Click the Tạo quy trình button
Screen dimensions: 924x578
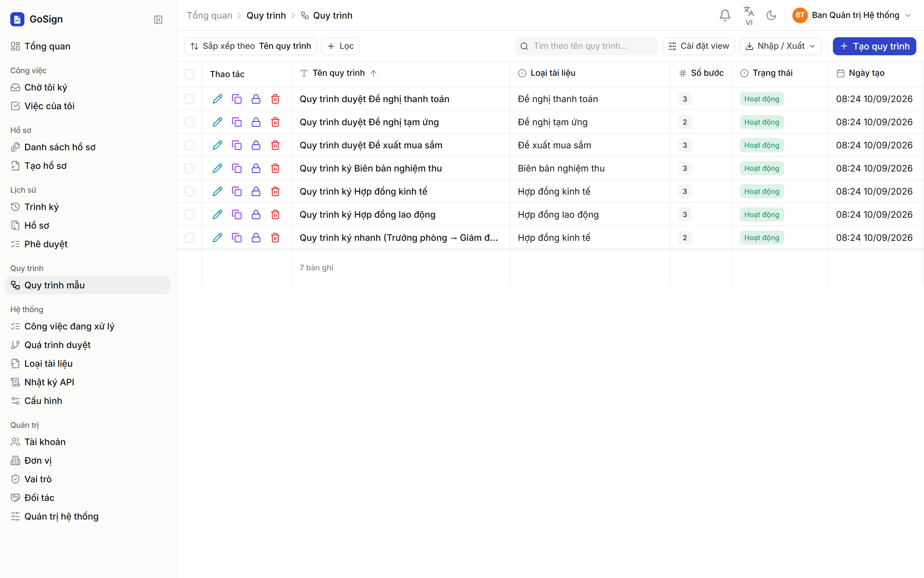tap(874, 46)
